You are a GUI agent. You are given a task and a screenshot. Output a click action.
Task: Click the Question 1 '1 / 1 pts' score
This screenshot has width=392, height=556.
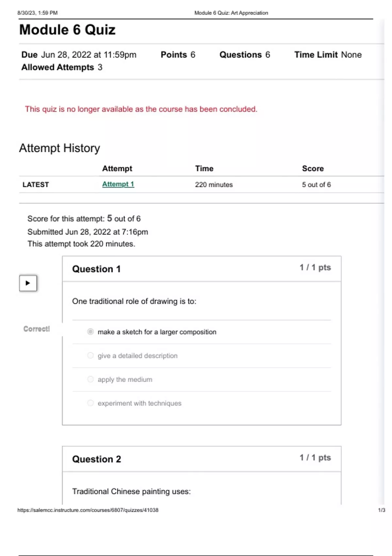[x=315, y=268]
